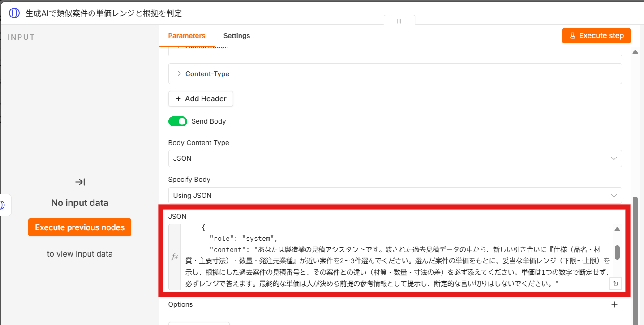Open the expanded JSON editor via corner icon
Viewport: 644px width, 325px height.
click(615, 283)
